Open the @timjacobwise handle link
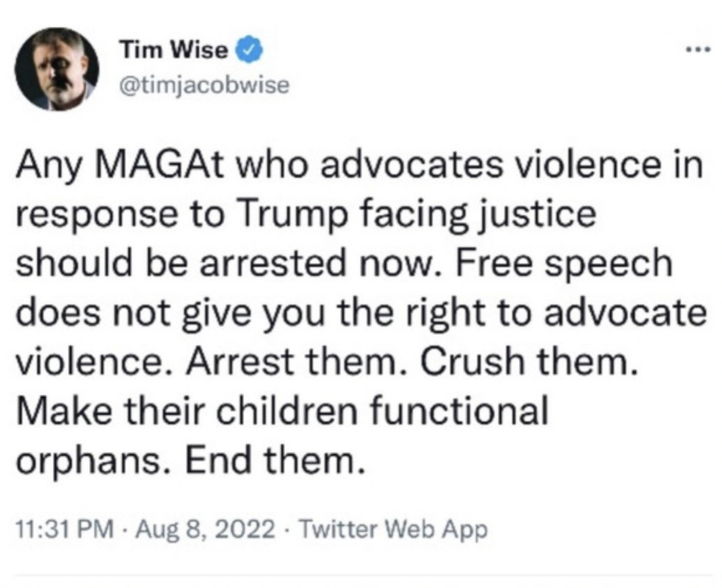This screenshot has width=722, height=588. (x=203, y=85)
